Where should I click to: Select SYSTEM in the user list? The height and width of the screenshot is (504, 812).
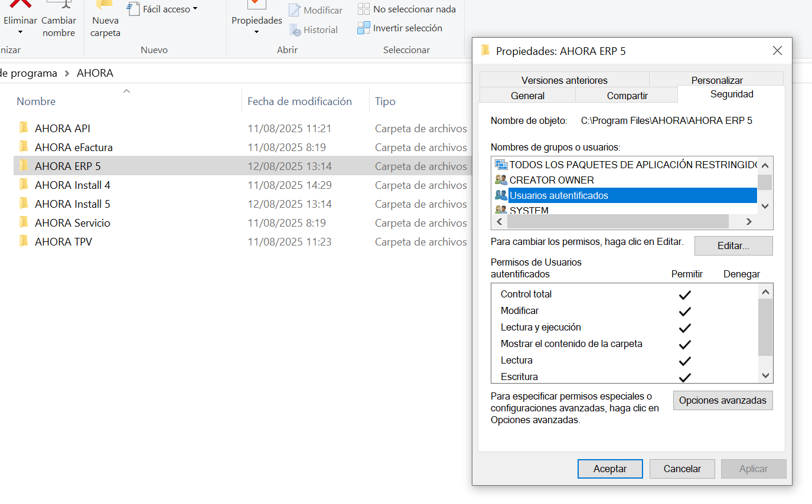click(626, 210)
